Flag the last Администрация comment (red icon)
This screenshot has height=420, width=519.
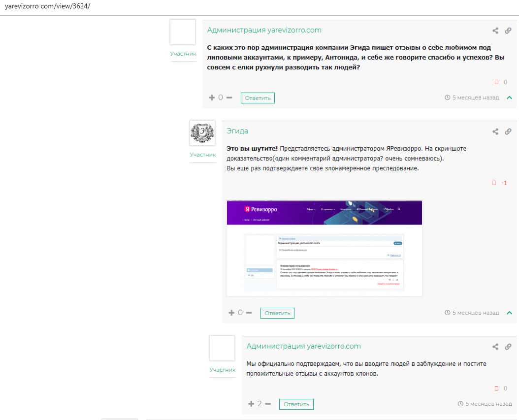point(496,388)
